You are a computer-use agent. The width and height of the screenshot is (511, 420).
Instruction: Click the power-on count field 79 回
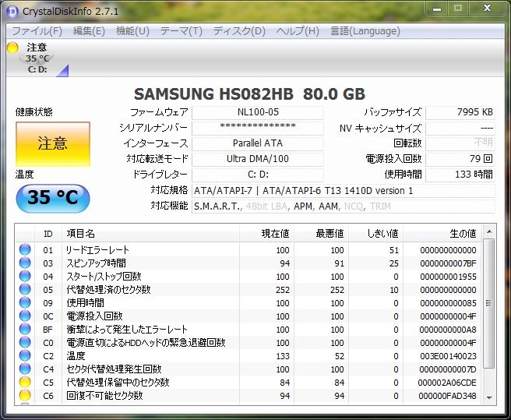click(460, 159)
